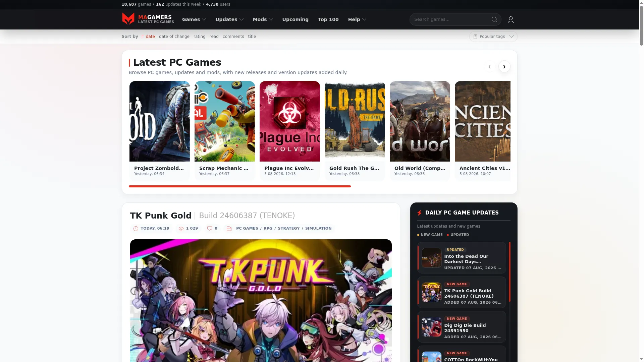Click the 4,738 users stat text
Viewport: 644px width, 362px height.
pos(218,4)
